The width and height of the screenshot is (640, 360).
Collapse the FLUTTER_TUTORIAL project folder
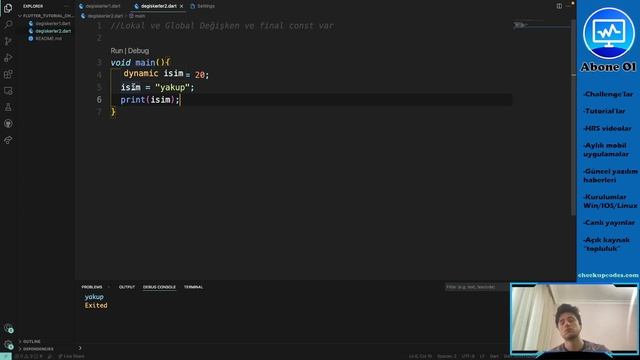47,16
